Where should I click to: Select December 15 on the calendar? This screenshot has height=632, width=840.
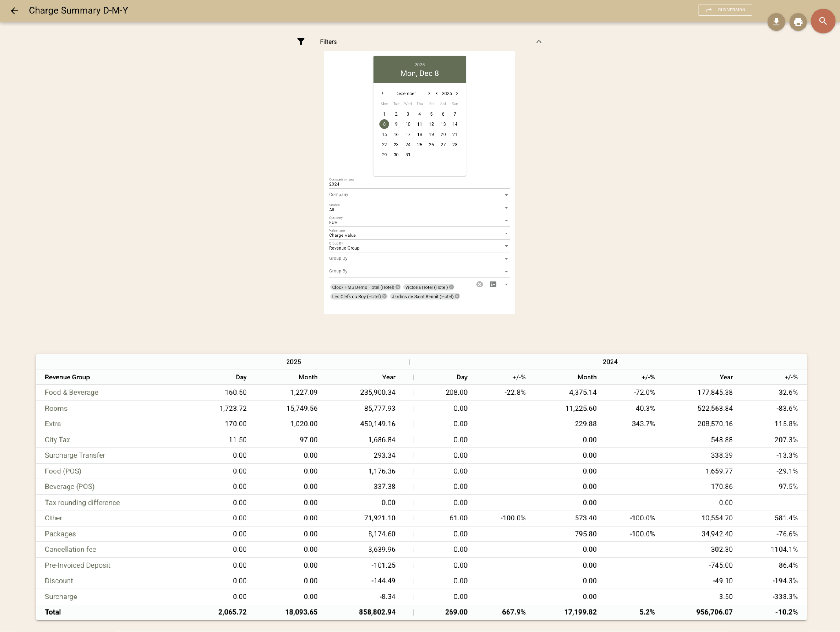click(384, 134)
